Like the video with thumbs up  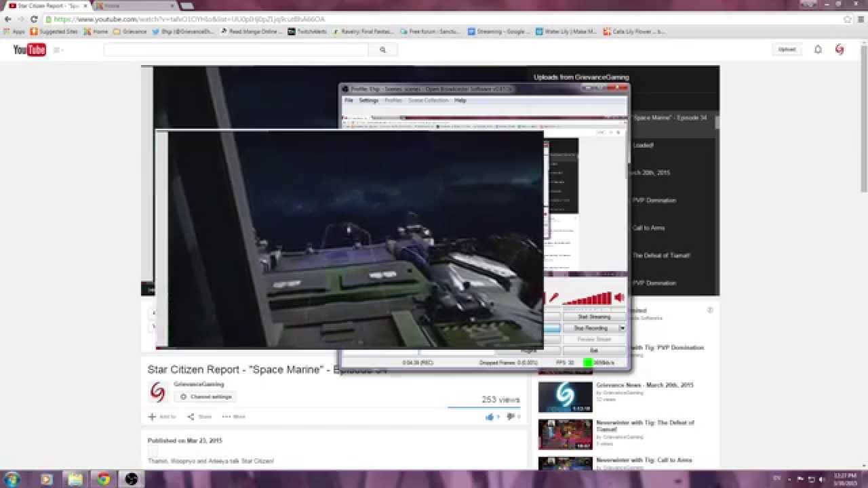tap(490, 417)
